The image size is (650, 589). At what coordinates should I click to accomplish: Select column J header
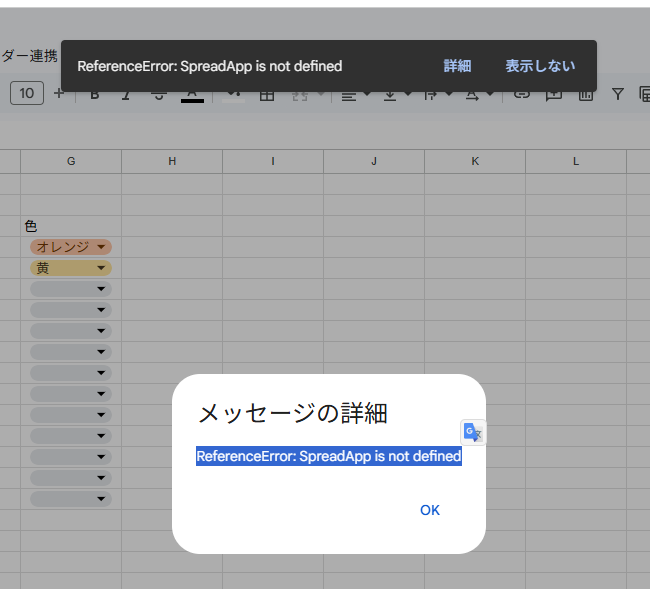tap(374, 161)
